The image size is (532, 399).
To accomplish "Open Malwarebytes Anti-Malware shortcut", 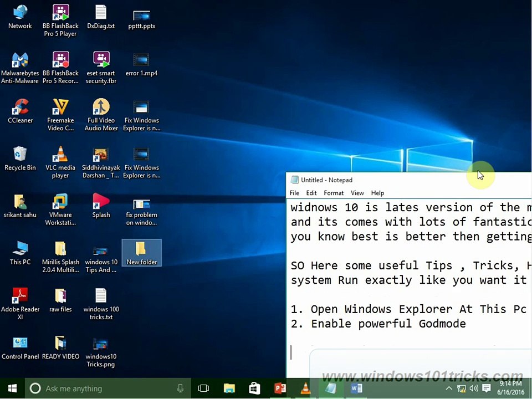I will [20, 68].
